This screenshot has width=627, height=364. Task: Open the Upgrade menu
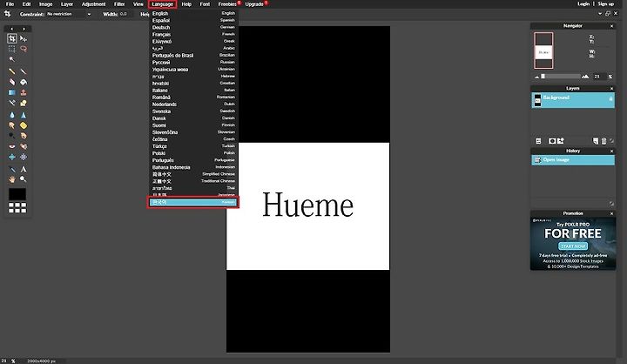[254, 4]
